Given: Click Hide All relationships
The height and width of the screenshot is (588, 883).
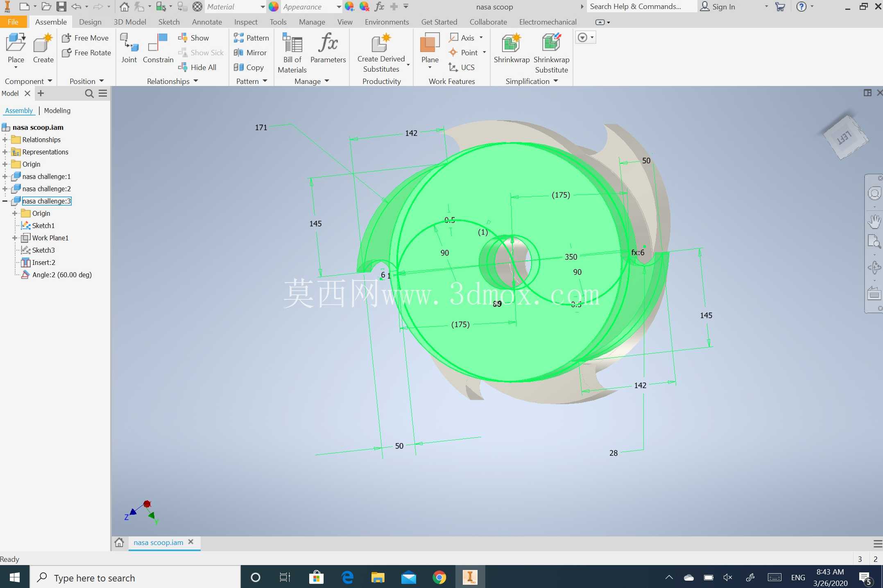Looking at the screenshot, I should (x=197, y=67).
